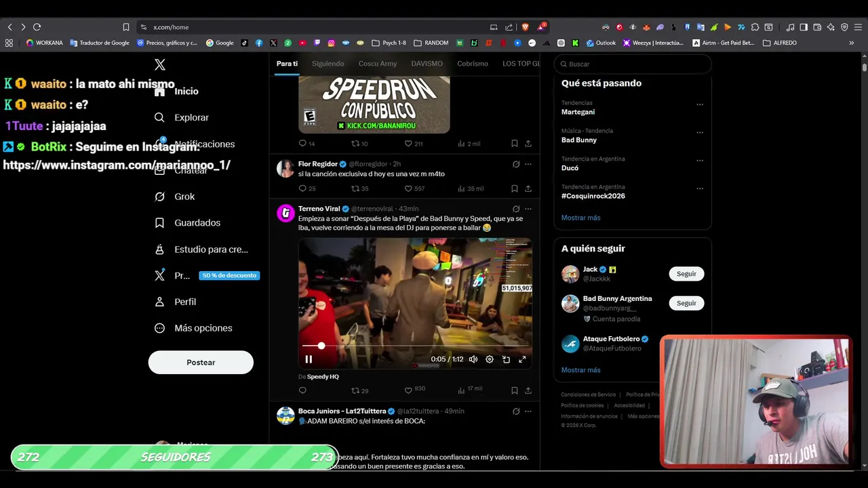The image size is (868, 488).
Task: Click Mostrar más under A quién seguir
Action: click(580, 370)
